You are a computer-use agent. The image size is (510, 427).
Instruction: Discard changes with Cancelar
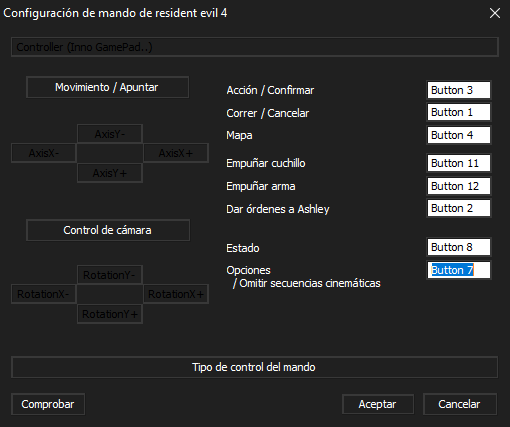(x=460, y=404)
